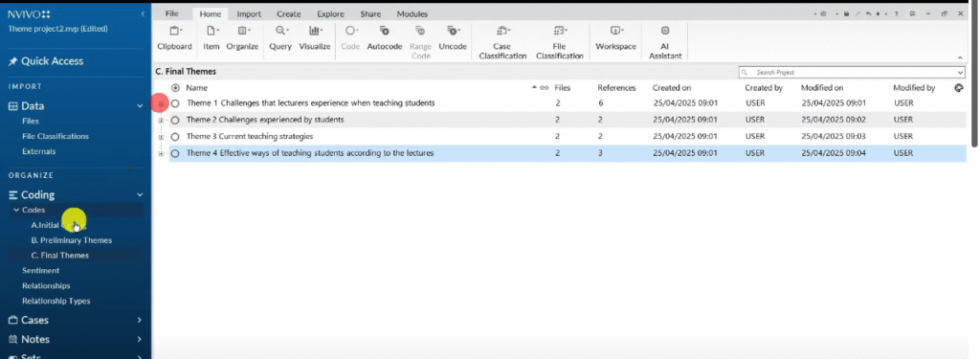Sort by the Created on column header
Screen dimensions: 980x359
point(672,88)
